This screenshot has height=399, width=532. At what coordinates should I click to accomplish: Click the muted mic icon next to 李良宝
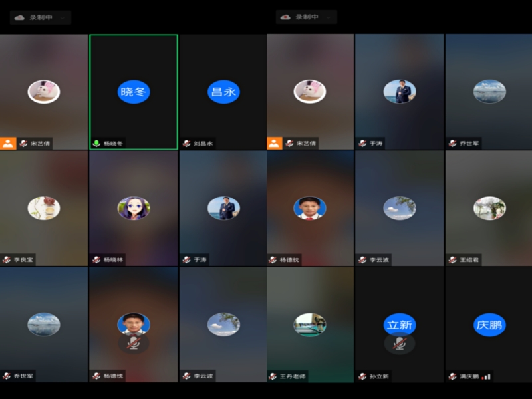7,259
